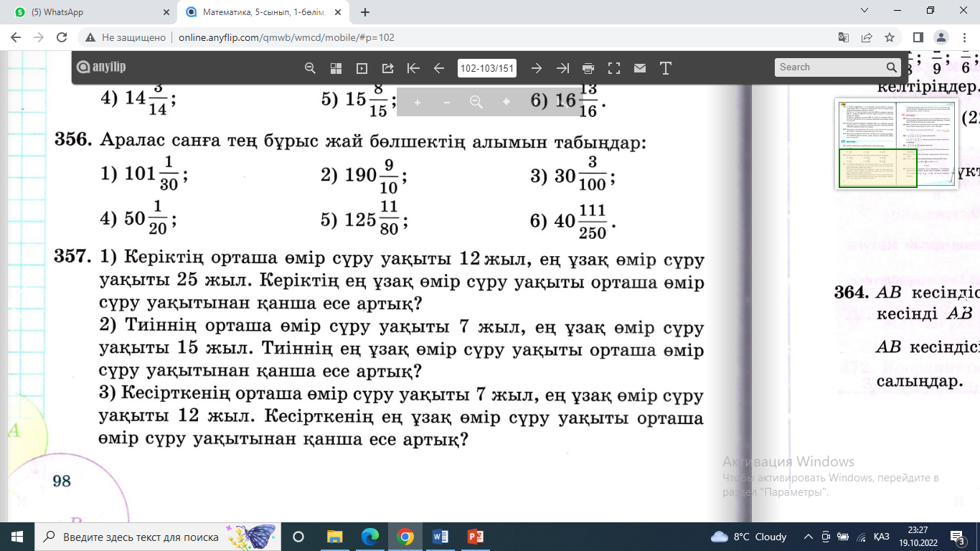The width and height of the screenshot is (980, 551).
Task: Click the page thumbnail preview navigator
Action: point(897,143)
